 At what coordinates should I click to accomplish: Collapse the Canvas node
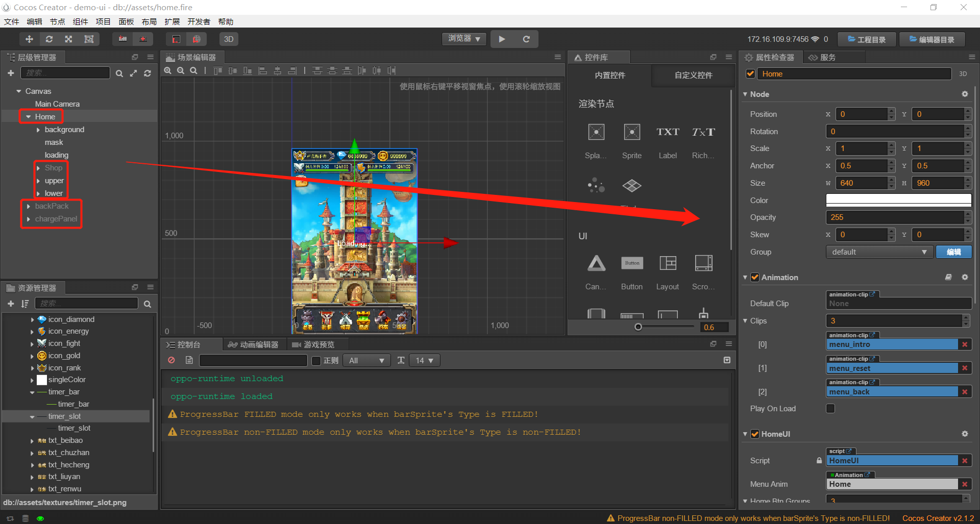(19, 91)
